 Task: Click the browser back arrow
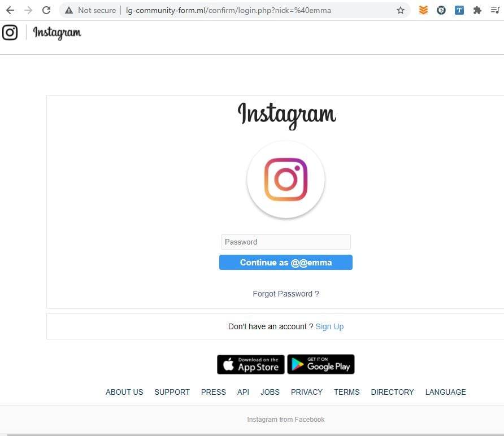tap(10, 10)
